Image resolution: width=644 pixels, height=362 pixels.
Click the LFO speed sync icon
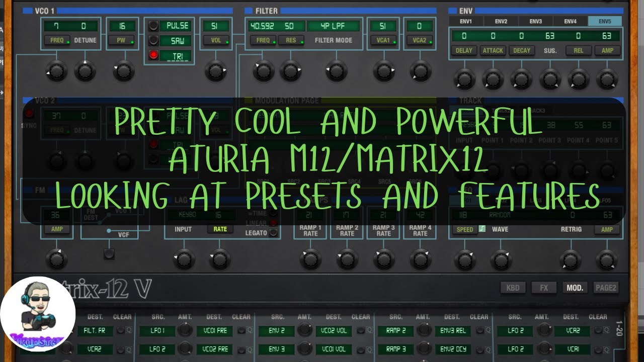(x=482, y=229)
